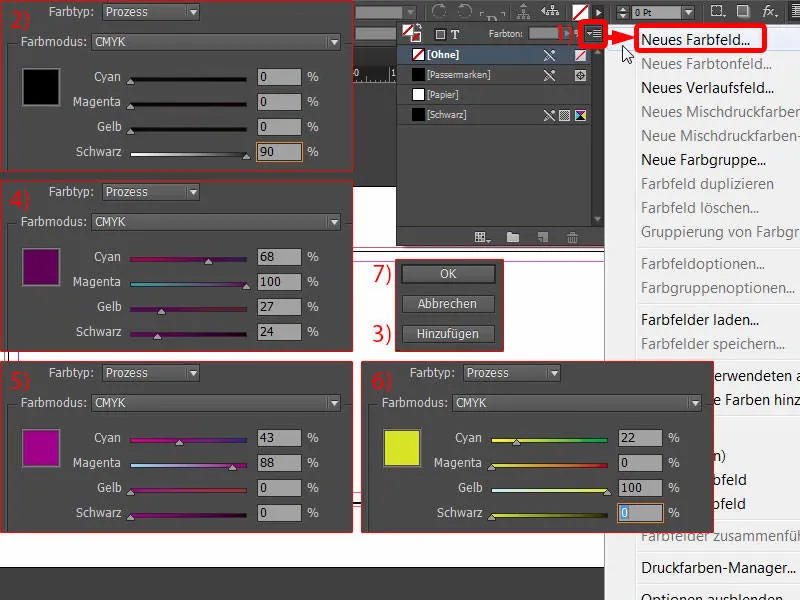Click the new color group folder icon
The height and width of the screenshot is (600, 800).
point(513,237)
